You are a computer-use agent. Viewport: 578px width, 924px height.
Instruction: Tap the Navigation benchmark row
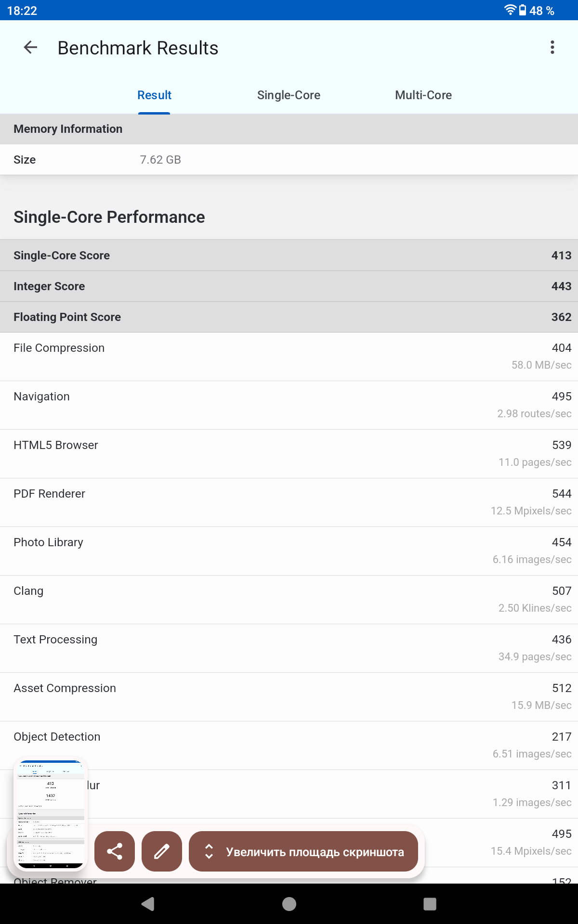[x=289, y=405]
